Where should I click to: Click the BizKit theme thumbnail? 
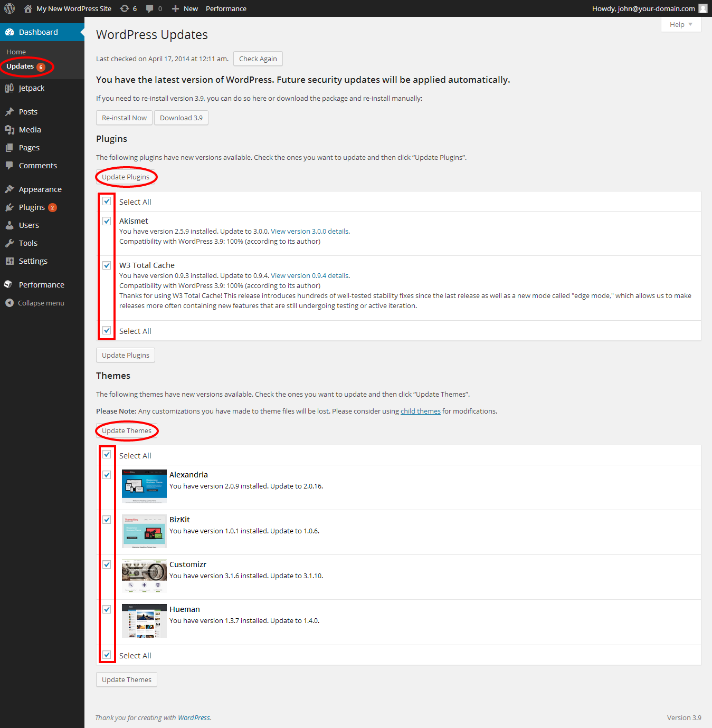[144, 531]
